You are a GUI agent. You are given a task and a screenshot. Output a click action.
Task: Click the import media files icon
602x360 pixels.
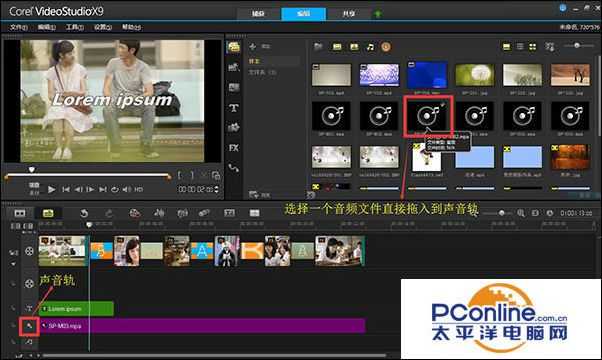[318, 47]
